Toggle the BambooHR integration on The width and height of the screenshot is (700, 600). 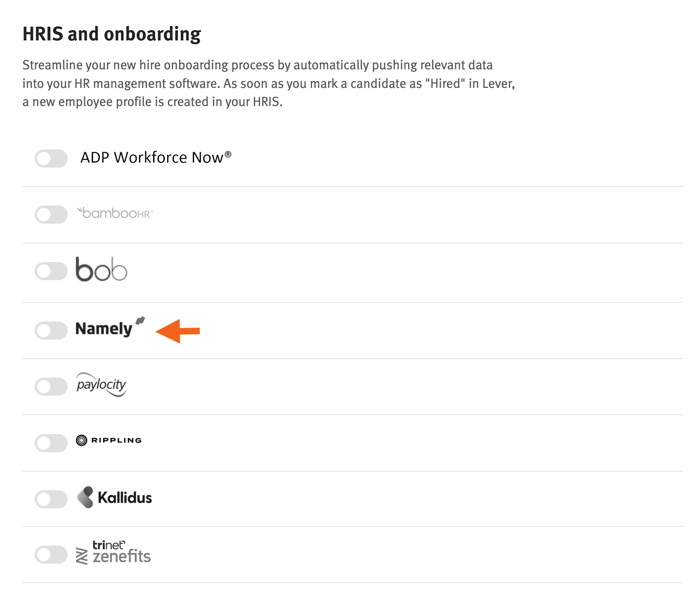point(51,214)
